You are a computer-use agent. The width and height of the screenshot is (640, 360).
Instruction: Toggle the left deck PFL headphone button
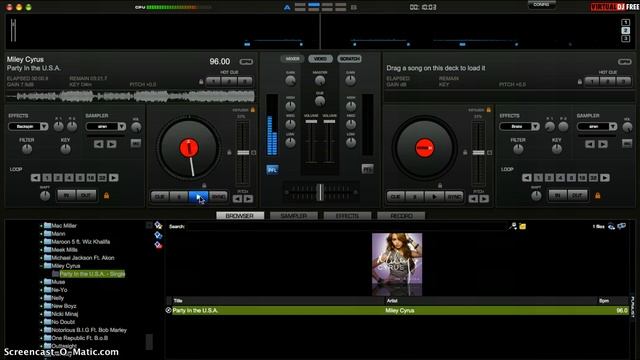pos(272,169)
